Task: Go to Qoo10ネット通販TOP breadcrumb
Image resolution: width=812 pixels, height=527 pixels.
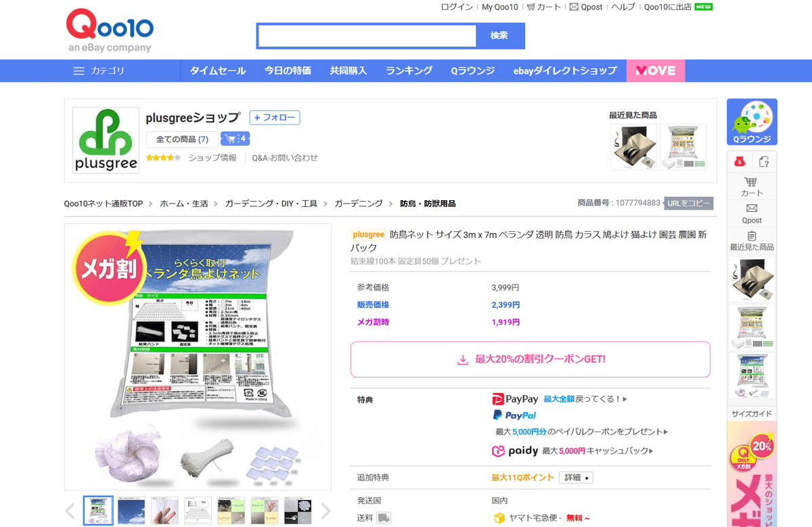Action: [104, 204]
